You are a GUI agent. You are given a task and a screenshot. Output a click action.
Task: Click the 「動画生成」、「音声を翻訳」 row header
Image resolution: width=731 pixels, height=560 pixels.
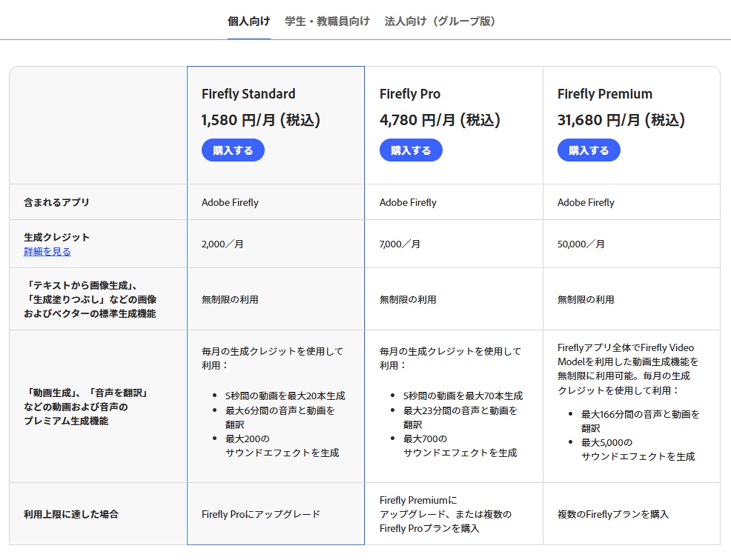click(x=86, y=406)
